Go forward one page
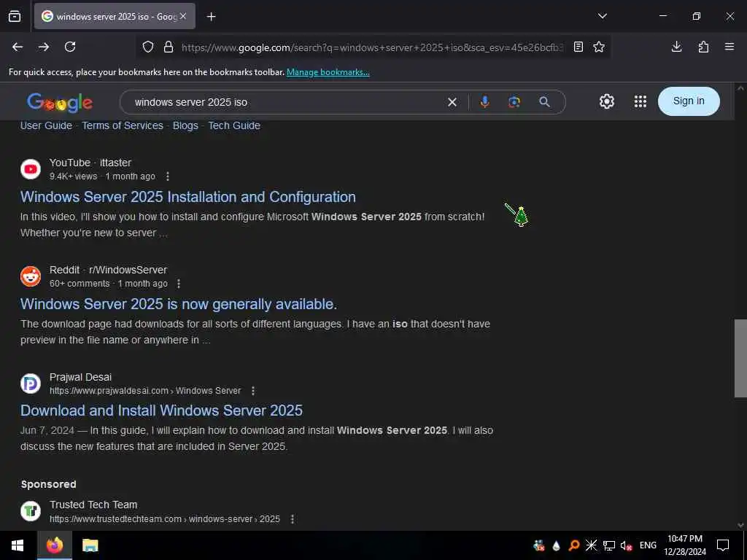The width and height of the screenshot is (747, 560). pyautogui.click(x=44, y=47)
